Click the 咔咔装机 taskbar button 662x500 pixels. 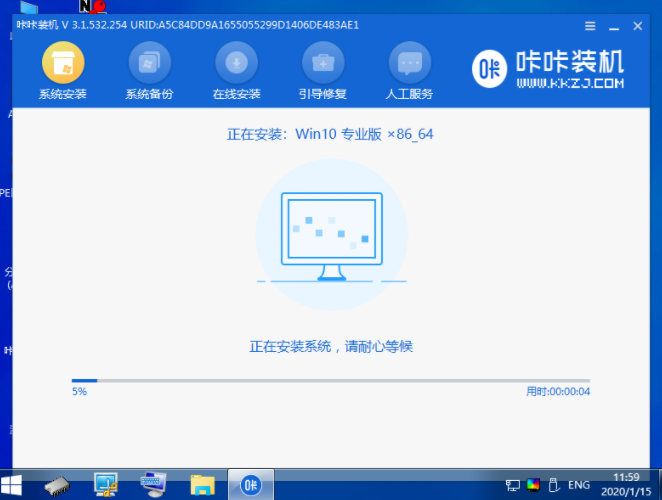pyautogui.click(x=251, y=484)
